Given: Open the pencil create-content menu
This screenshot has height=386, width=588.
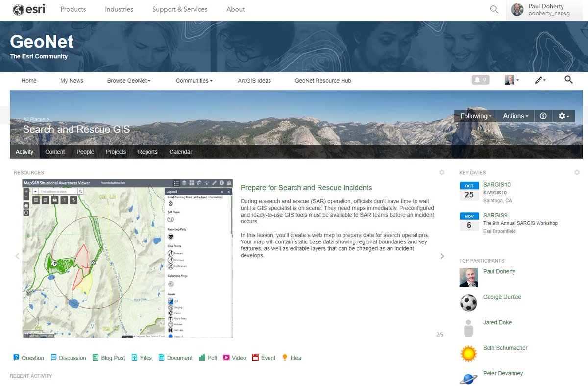Looking at the screenshot, I should (540, 80).
